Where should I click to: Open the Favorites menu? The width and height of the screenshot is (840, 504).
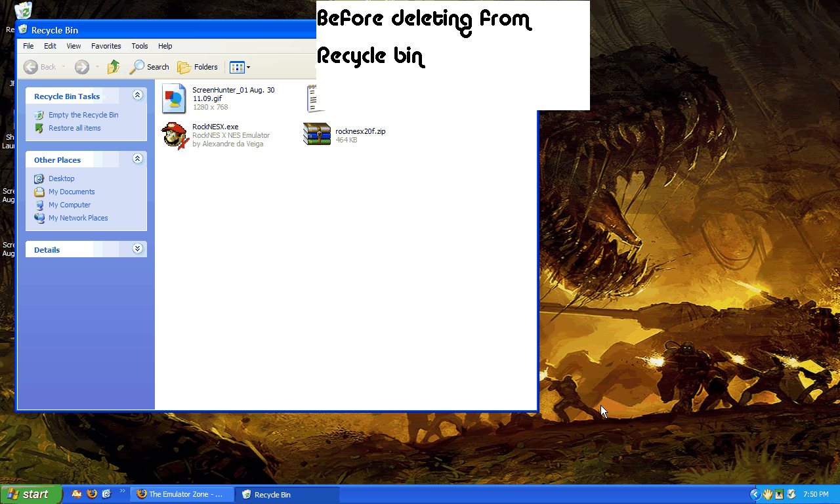106,46
